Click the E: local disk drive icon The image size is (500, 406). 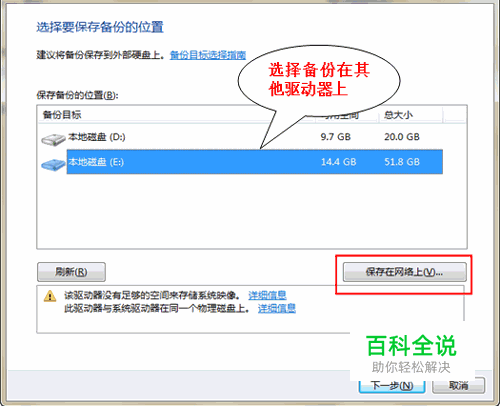coord(53,164)
